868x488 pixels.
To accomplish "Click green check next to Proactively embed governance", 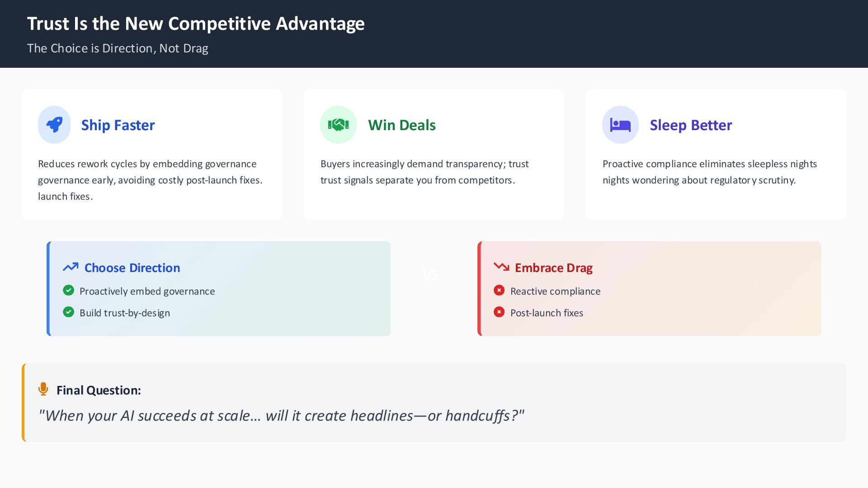I will tap(68, 291).
